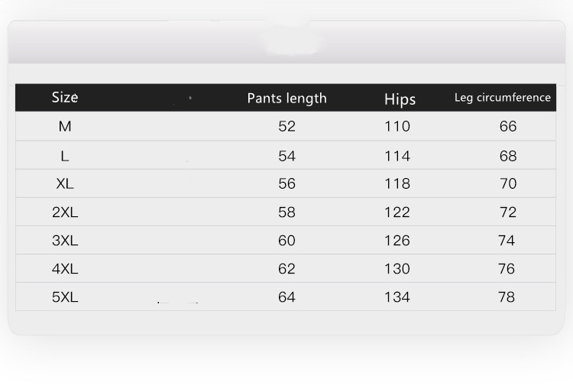Image resolution: width=573 pixels, height=392 pixels.
Task: Click the Hips column header
Action: 400,99
